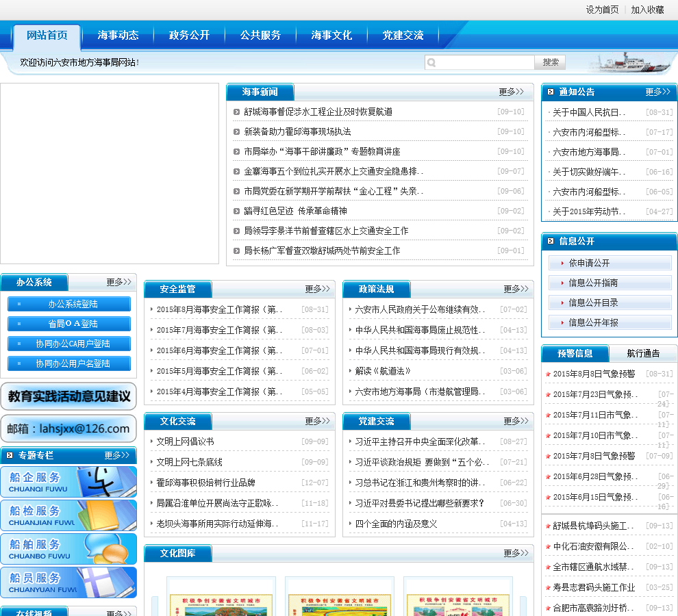Viewport: 678px width, 616px height.
Task: Open the first 文化图库 gallery thumbnail
Action: (221, 597)
